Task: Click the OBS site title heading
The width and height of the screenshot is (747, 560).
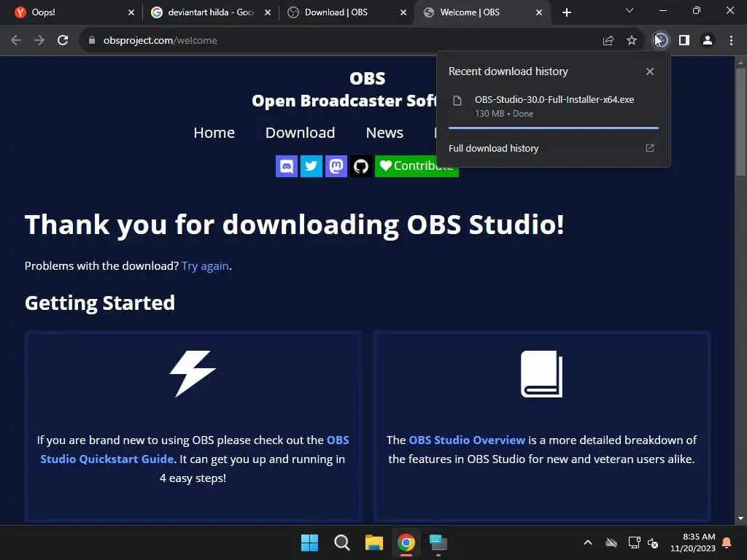Action: point(368,78)
